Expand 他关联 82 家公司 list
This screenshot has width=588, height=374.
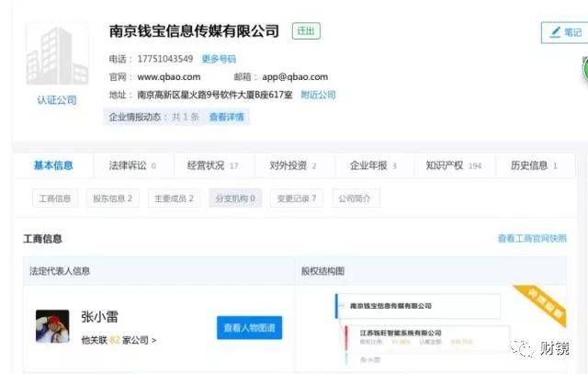coord(119,340)
